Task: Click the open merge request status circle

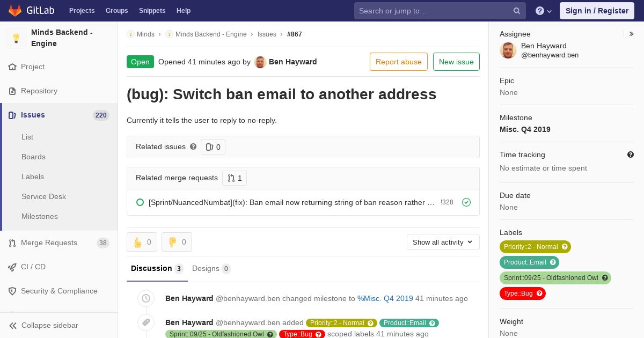Action: [x=140, y=202]
